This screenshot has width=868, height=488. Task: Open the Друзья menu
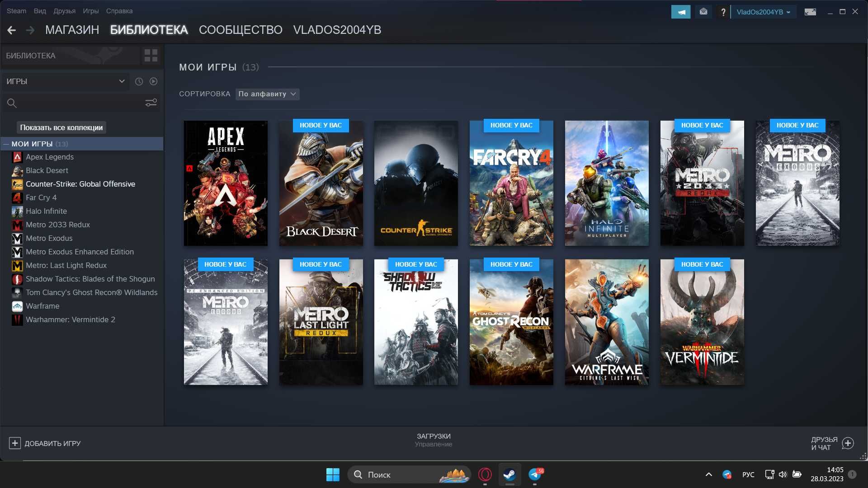(64, 11)
